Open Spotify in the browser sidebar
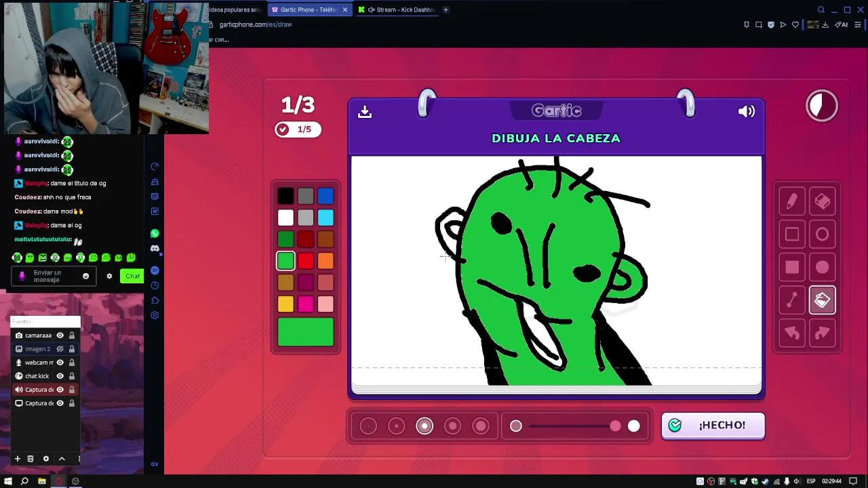 tap(155, 270)
